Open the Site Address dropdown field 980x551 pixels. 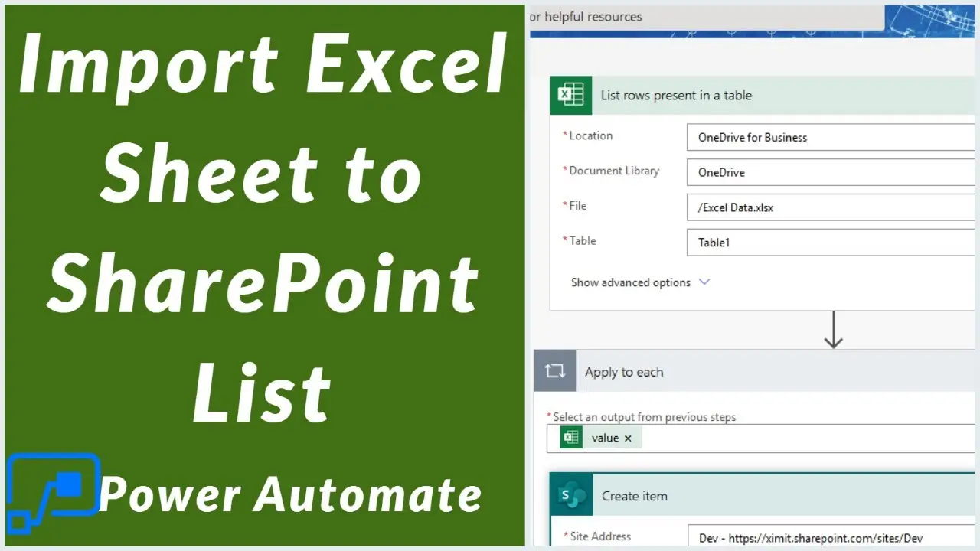point(833,537)
